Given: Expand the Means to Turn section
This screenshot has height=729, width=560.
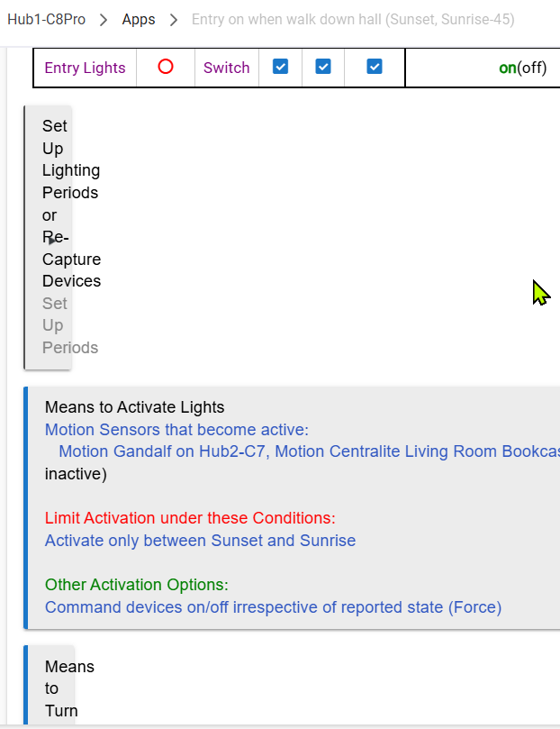Looking at the screenshot, I should [69, 688].
